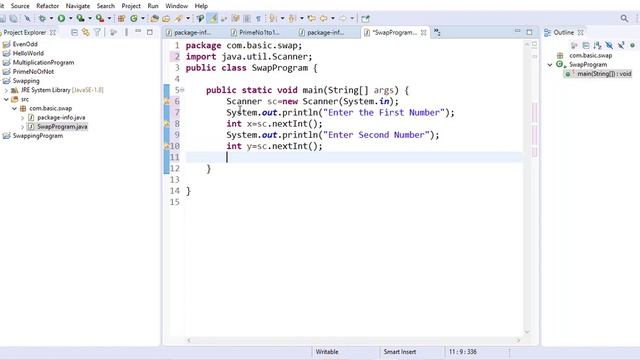The width and height of the screenshot is (640, 360).
Task: Click the editor horizontal scrollbar
Action: 353,340
